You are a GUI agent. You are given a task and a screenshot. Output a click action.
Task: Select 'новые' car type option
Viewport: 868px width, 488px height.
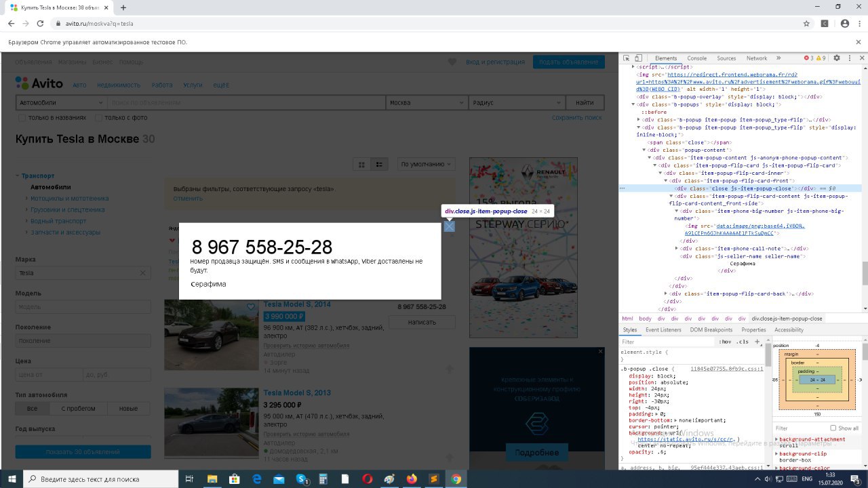click(128, 409)
